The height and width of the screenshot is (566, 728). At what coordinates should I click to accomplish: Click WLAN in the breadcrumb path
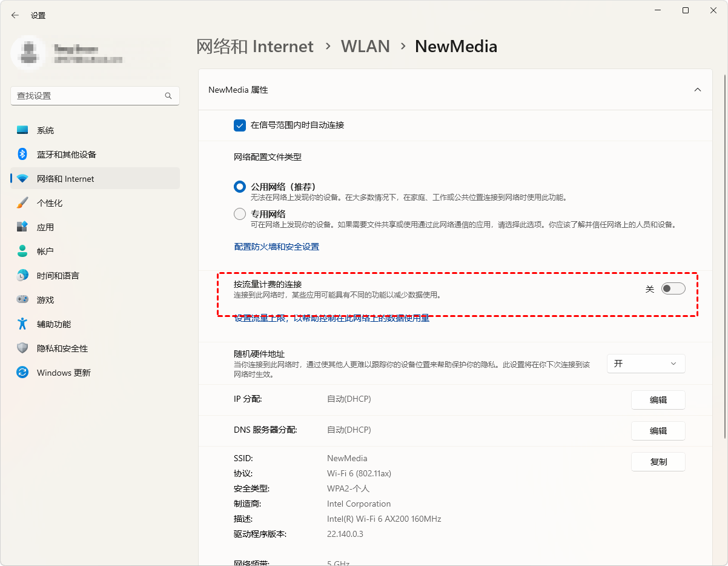[x=365, y=47]
